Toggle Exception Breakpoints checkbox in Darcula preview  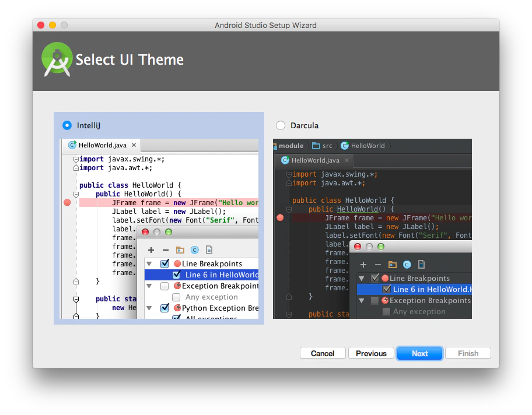click(374, 300)
